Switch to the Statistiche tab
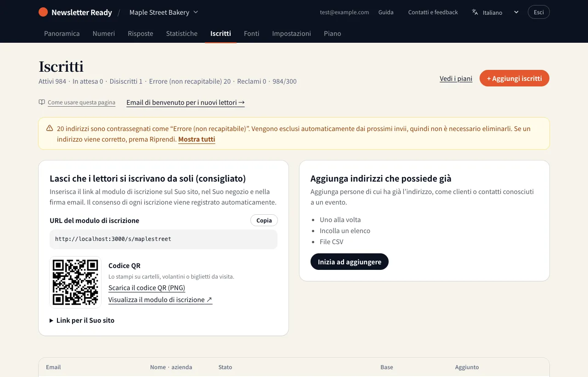Viewport: 588px width, 377px height. pyautogui.click(x=182, y=34)
